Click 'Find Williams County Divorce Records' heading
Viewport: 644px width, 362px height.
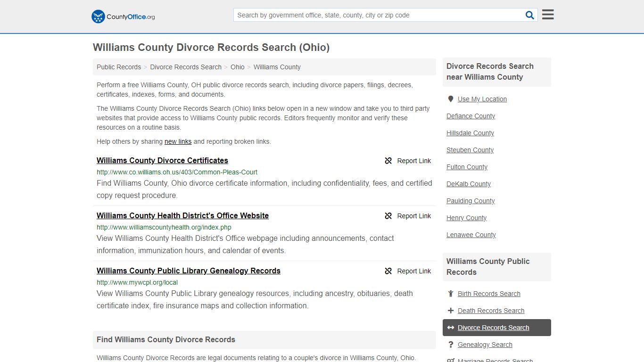click(x=166, y=339)
